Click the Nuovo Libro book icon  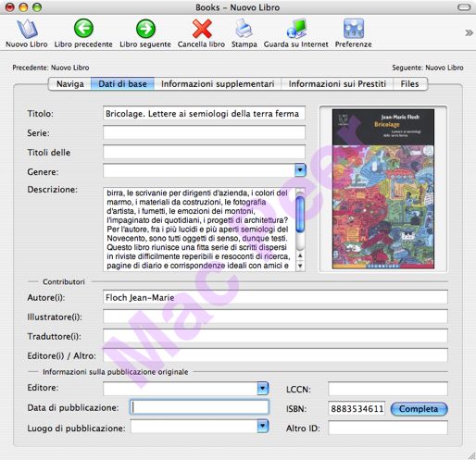tap(27, 29)
